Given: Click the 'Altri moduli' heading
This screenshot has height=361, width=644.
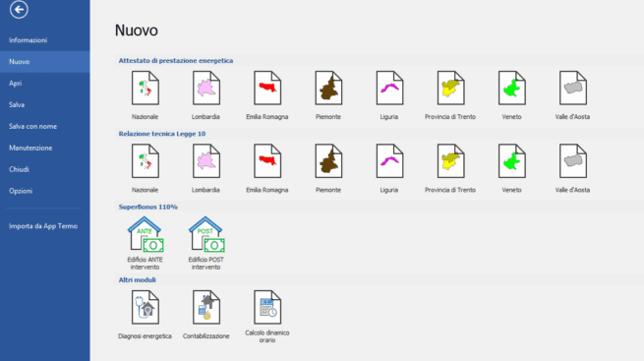Looking at the screenshot, I should (138, 279).
